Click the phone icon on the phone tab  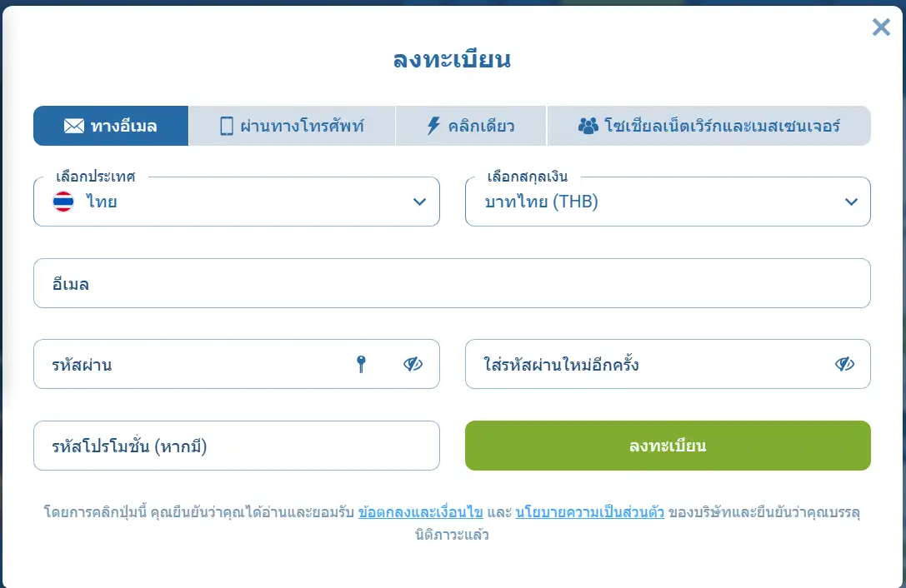pos(226,127)
